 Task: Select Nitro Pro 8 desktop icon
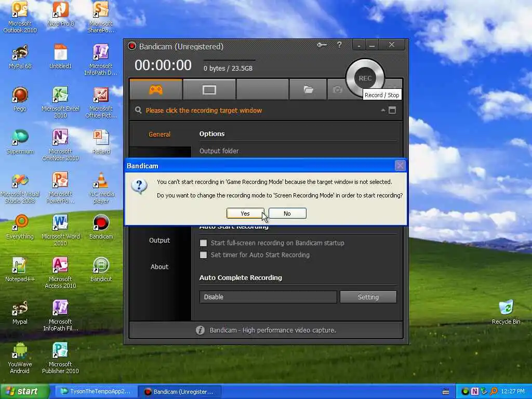(61, 14)
